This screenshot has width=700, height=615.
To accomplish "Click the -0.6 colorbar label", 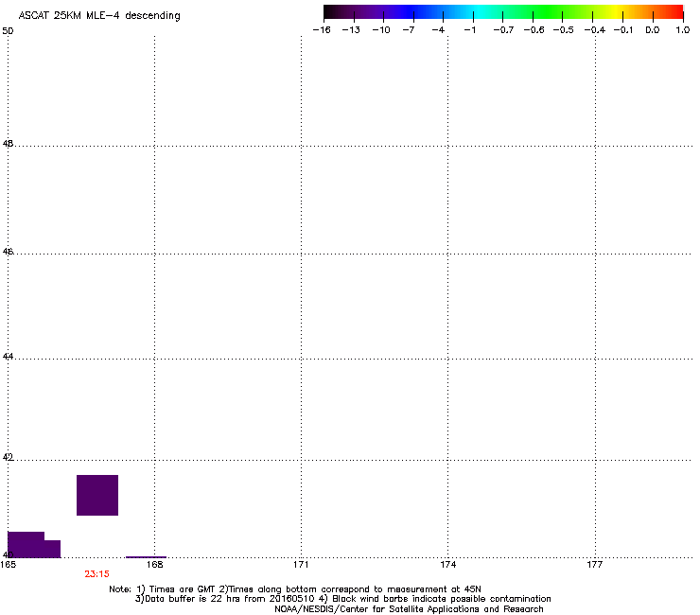I will 534,30.
